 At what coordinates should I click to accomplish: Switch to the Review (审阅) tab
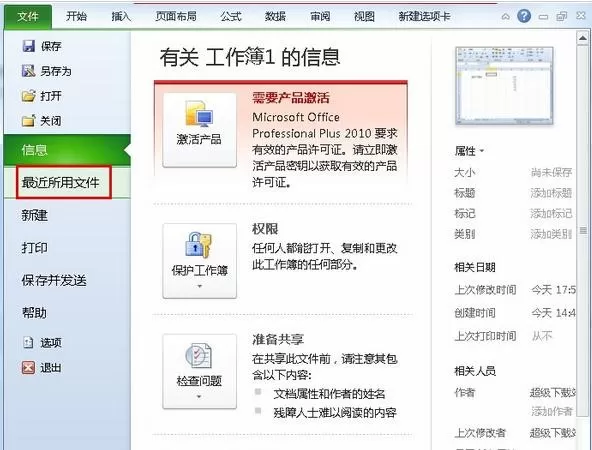click(x=320, y=16)
